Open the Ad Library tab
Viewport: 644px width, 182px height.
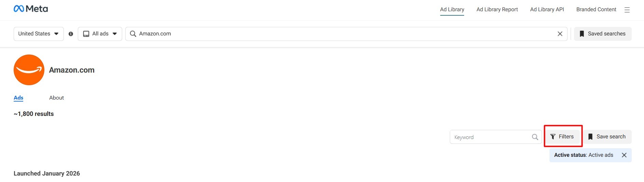point(452,10)
